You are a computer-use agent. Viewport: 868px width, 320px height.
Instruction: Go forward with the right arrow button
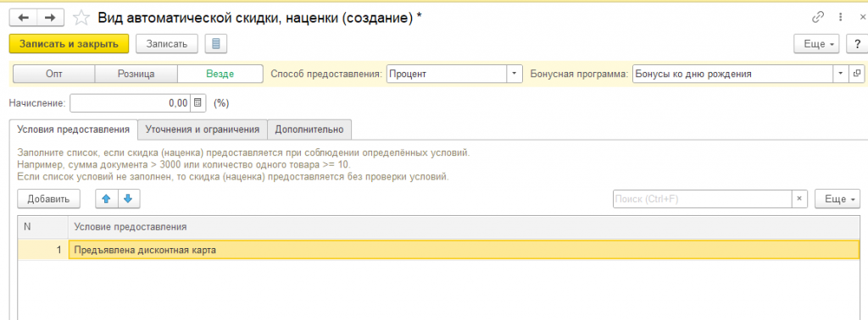coord(50,18)
